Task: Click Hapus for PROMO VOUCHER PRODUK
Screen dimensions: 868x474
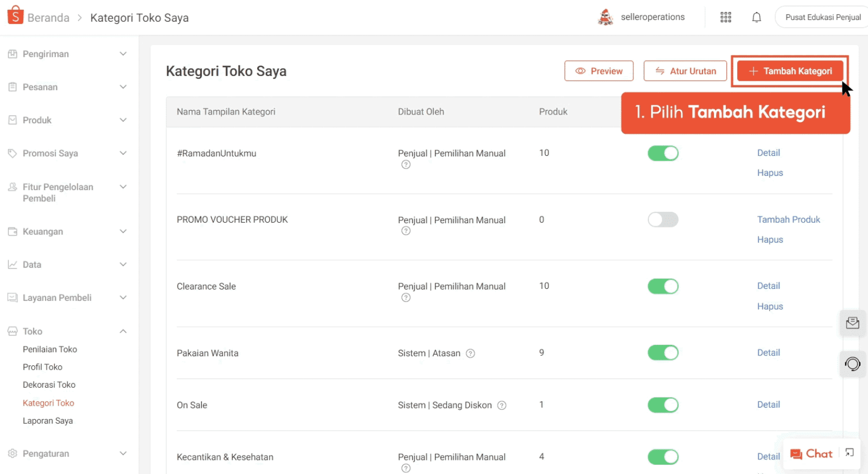Action: pos(770,239)
